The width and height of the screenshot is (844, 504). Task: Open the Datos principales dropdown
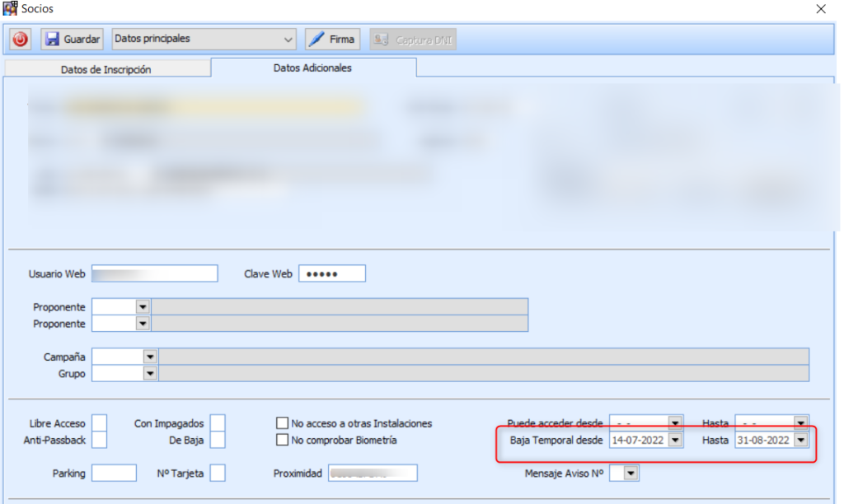(288, 40)
